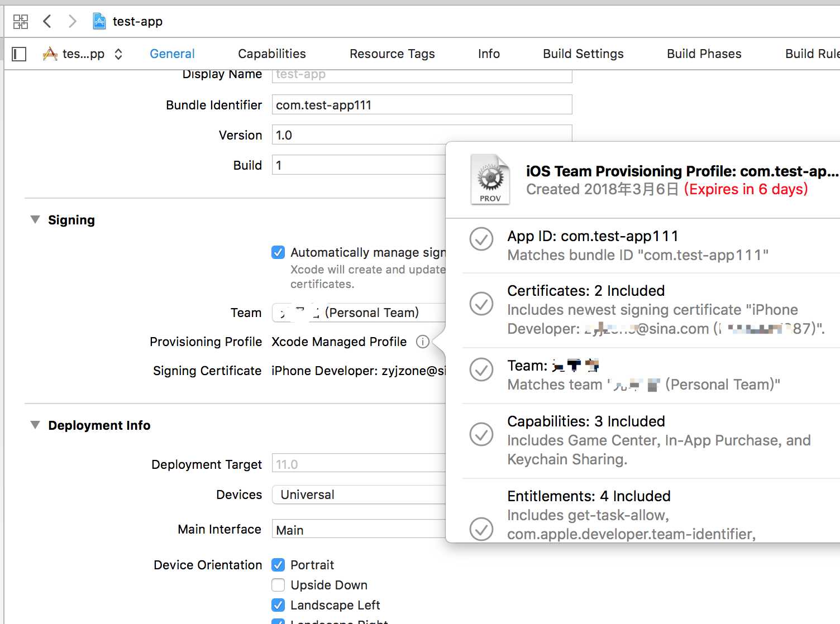Screen dimensions: 840x624
Task: Collapse the Deployment Info section triangle
Action: coord(35,425)
